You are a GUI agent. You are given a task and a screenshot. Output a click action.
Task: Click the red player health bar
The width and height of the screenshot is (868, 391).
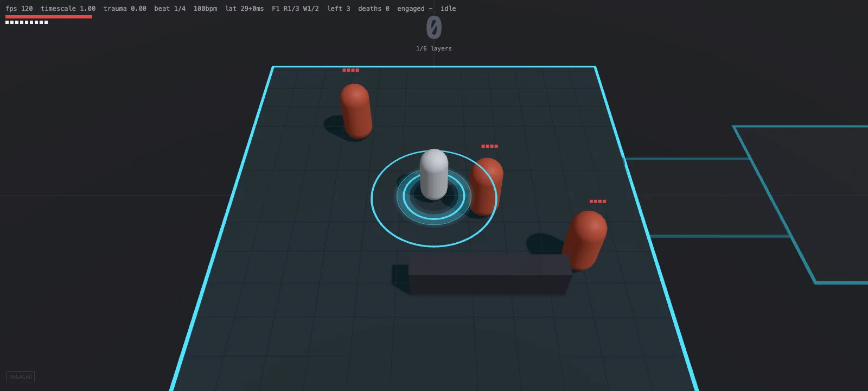(49, 17)
